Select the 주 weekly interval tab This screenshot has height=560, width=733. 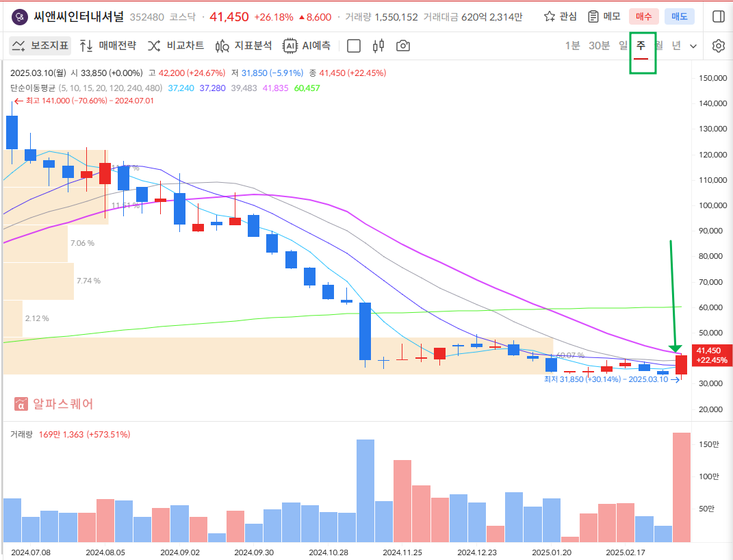coord(641,46)
